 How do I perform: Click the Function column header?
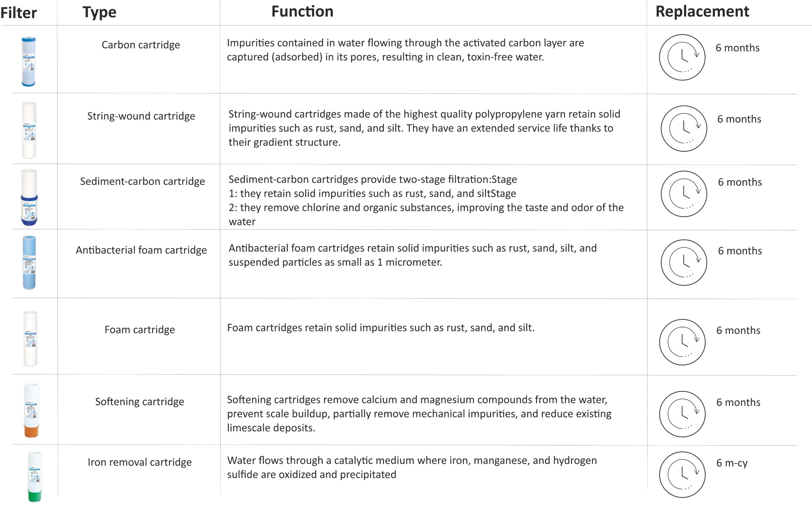(302, 12)
